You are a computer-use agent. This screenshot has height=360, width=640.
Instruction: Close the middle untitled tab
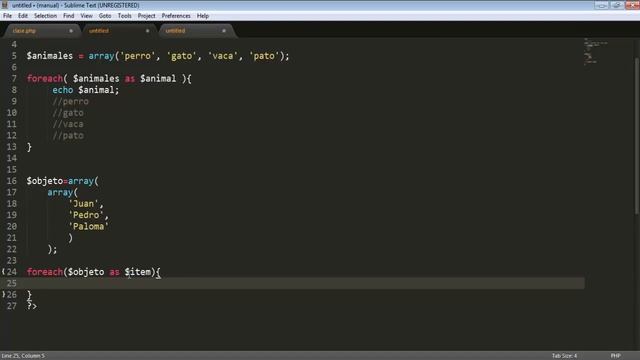(147, 31)
